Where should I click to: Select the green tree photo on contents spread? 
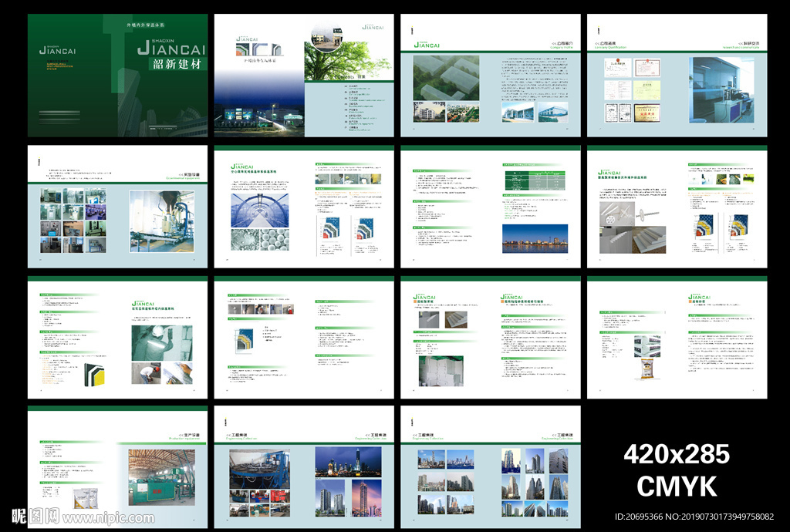[x=348, y=59]
